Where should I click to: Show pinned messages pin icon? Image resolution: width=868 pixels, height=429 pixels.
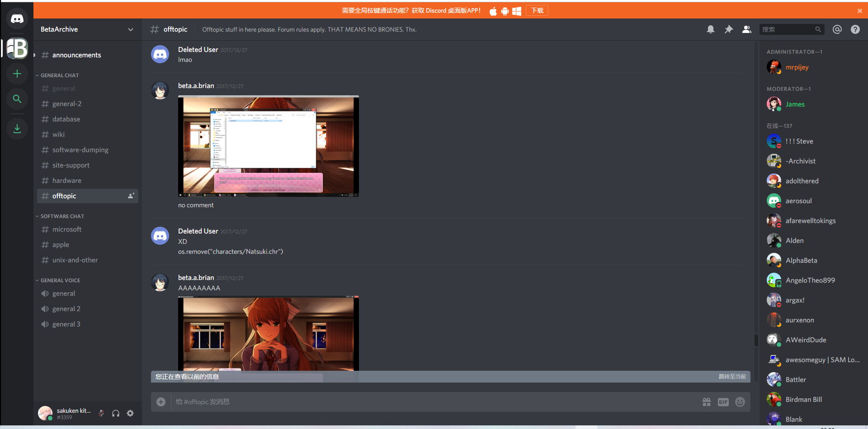point(729,29)
